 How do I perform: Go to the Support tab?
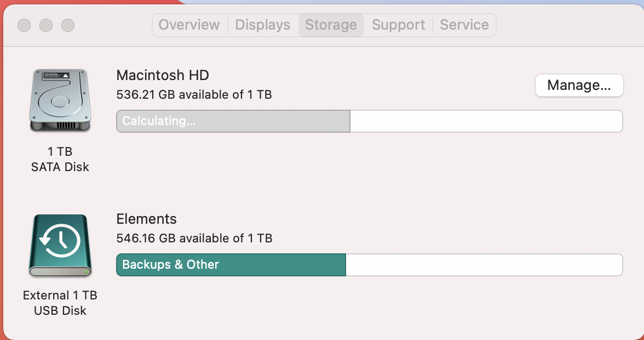pyautogui.click(x=398, y=25)
